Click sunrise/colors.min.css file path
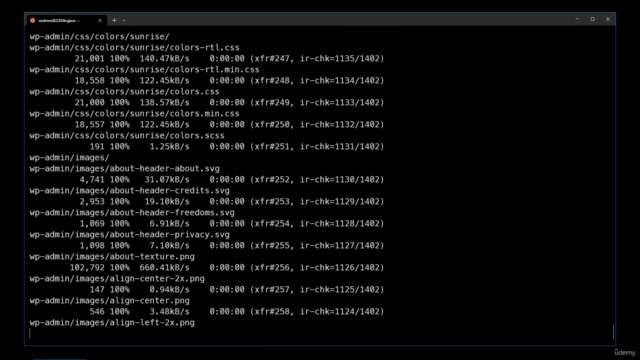This screenshot has height=360, width=640. [134, 113]
